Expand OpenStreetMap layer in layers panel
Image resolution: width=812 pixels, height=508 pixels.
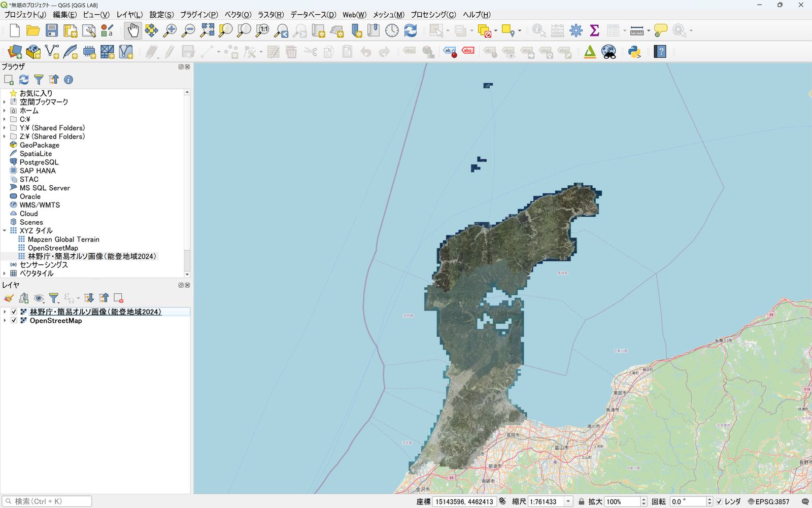[x=5, y=321]
